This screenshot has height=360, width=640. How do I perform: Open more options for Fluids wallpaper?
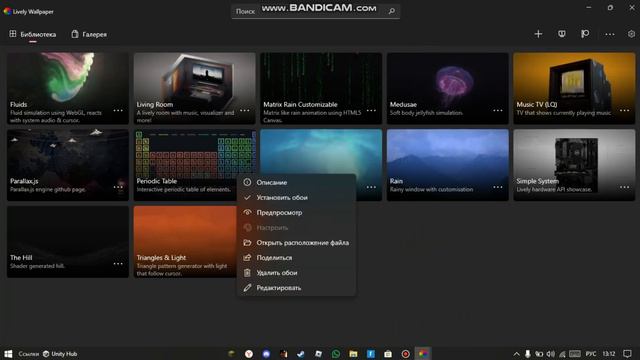[x=118, y=111]
